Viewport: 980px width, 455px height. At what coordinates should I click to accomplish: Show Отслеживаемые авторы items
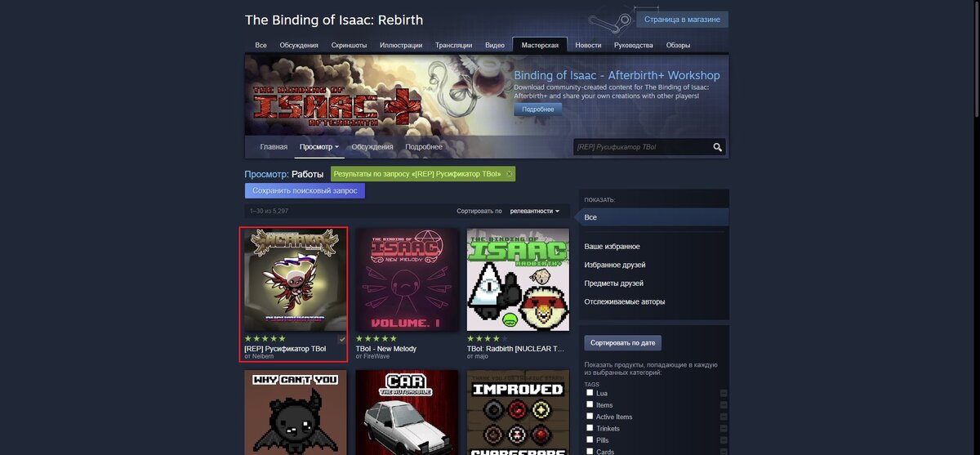click(x=625, y=301)
